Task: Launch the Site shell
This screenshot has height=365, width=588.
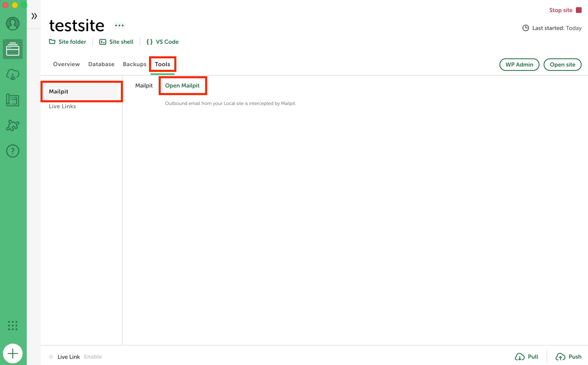Action: coord(116,42)
